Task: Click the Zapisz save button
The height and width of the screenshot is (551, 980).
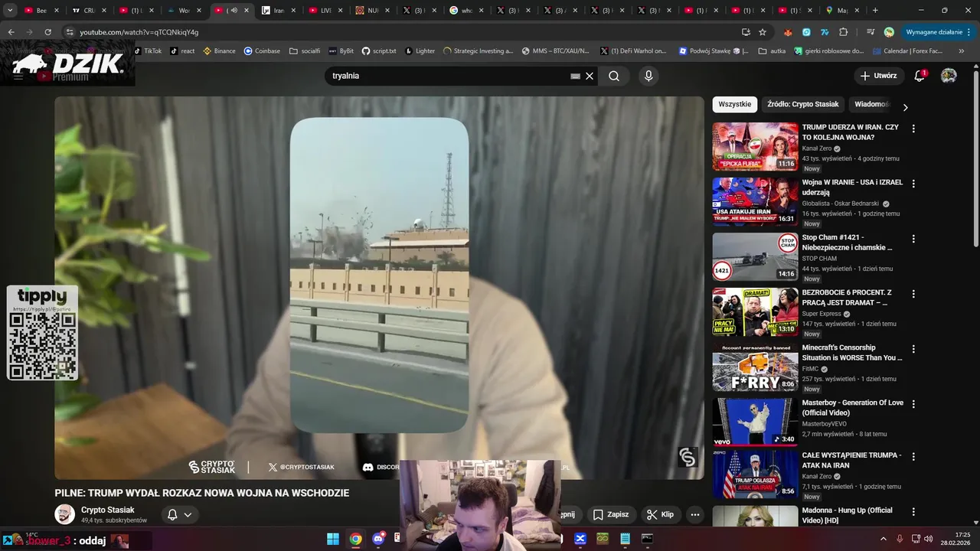Action: (x=610, y=514)
